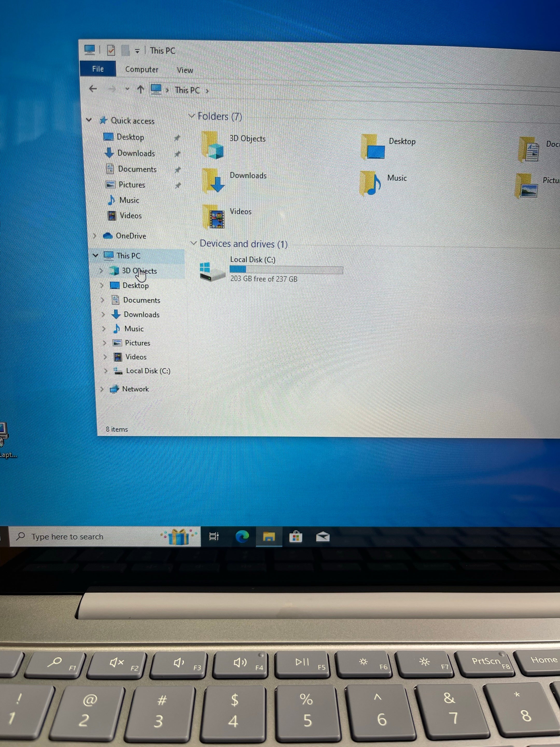Image resolution: width=560 pixels, height=747 pixels.
Task: Unpin Downloads from Quick access pin icon
Action: (177, 154)
